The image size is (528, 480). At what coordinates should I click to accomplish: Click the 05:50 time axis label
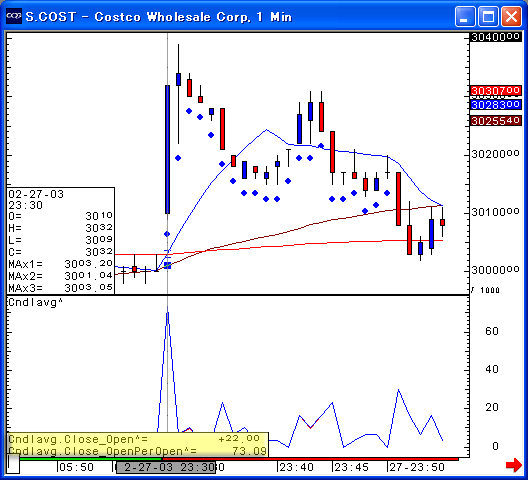point(76,468)
